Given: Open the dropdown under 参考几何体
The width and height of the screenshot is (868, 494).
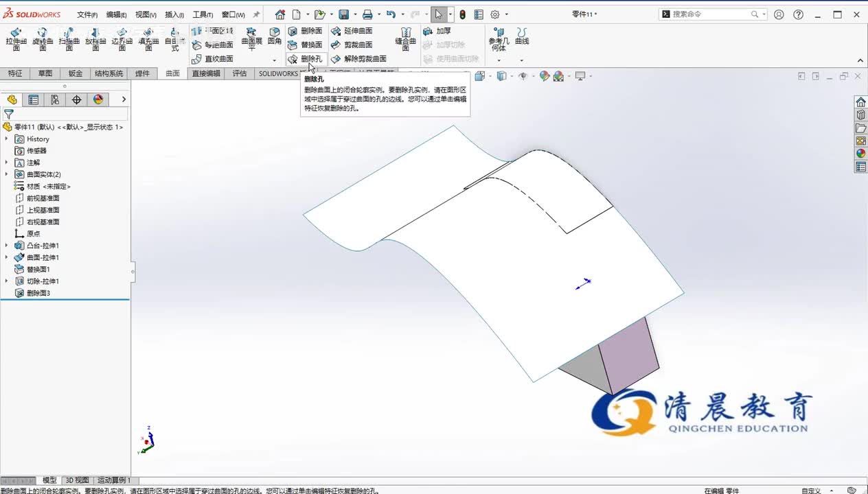Looking at the screenshot, I should (499, 60).
